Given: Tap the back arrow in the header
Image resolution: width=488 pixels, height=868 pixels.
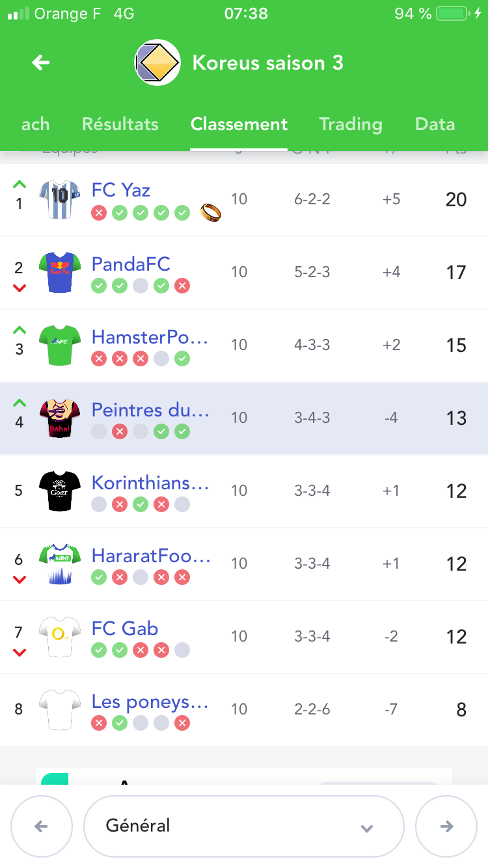Looking at the screenshot, I should [x=40, y=62].
